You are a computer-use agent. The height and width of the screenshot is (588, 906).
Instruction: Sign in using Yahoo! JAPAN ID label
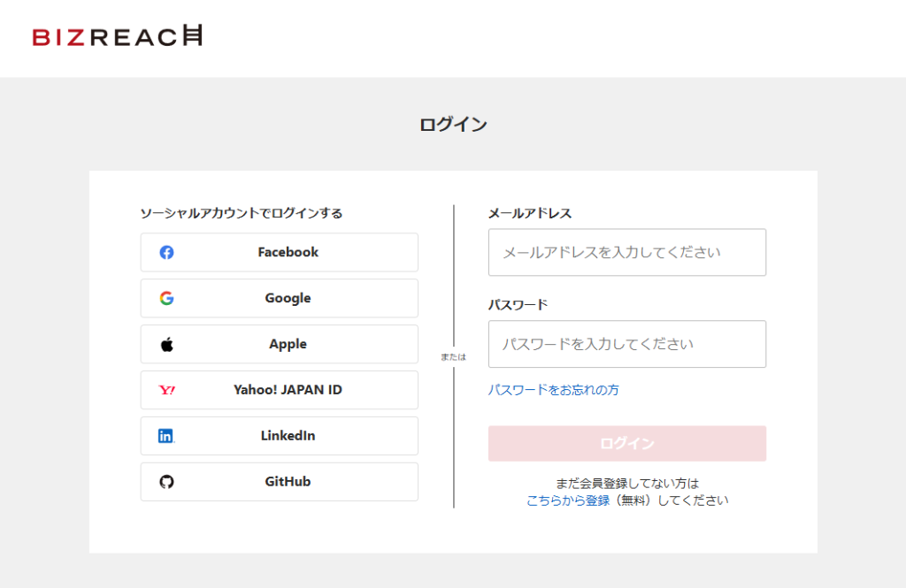pos(288,390)
